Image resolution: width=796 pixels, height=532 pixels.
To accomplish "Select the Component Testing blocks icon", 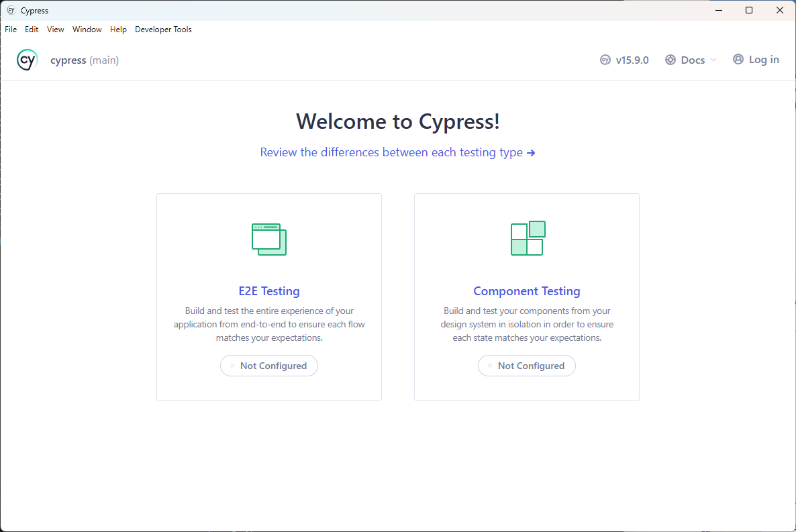I will click(x=528, y=238).
